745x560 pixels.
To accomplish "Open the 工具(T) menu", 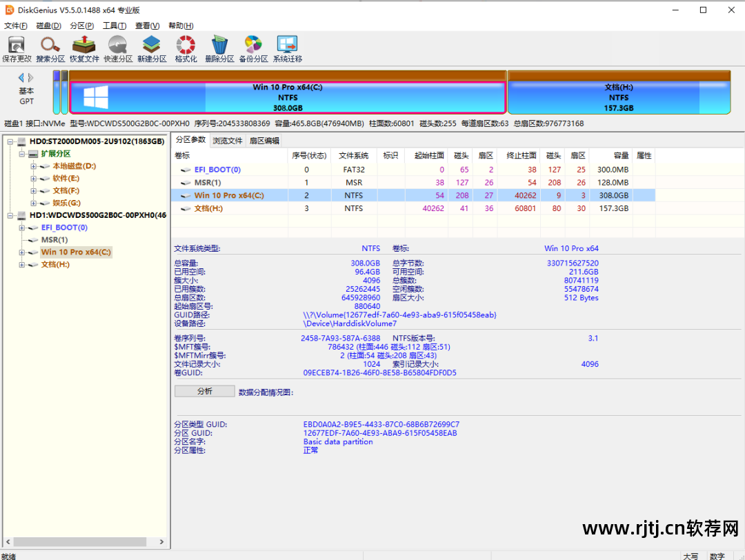I will coord(115,25).
